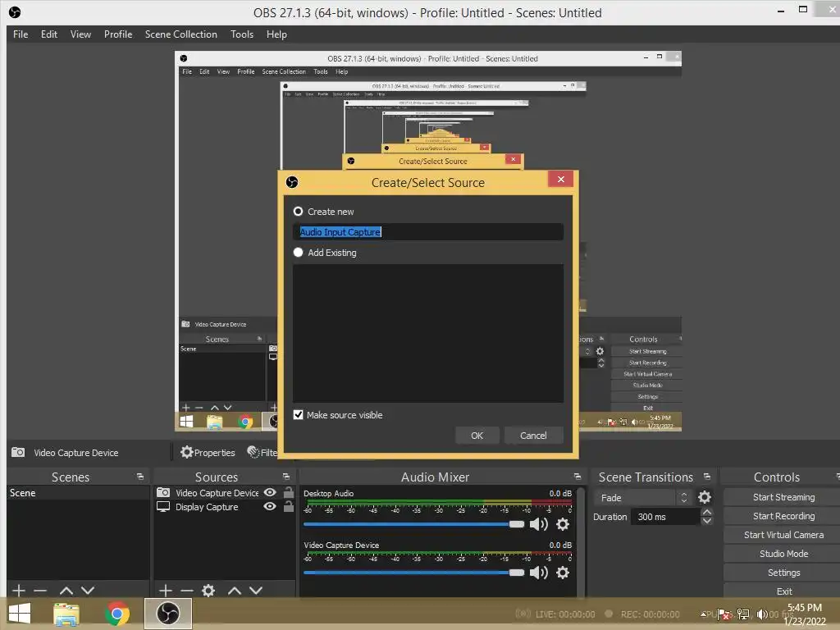Open the Windows Start menu
840x630 pixels.
click(20, 614)
